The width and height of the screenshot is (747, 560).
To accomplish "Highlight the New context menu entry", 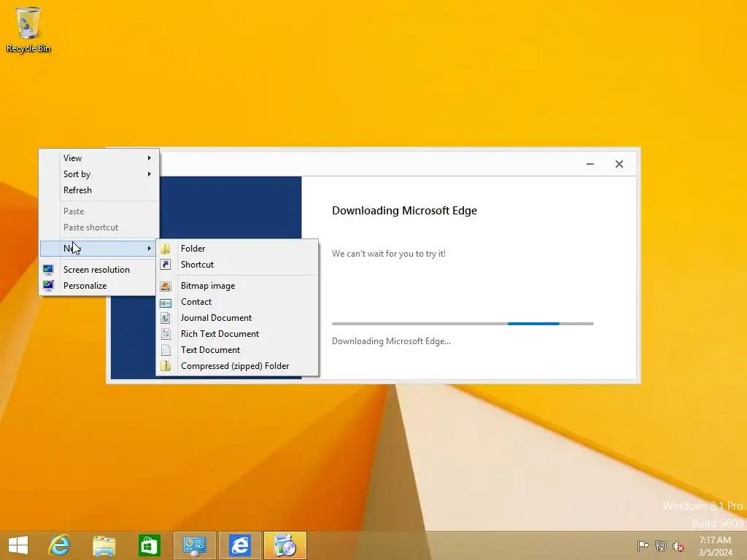I will point(99,248).
